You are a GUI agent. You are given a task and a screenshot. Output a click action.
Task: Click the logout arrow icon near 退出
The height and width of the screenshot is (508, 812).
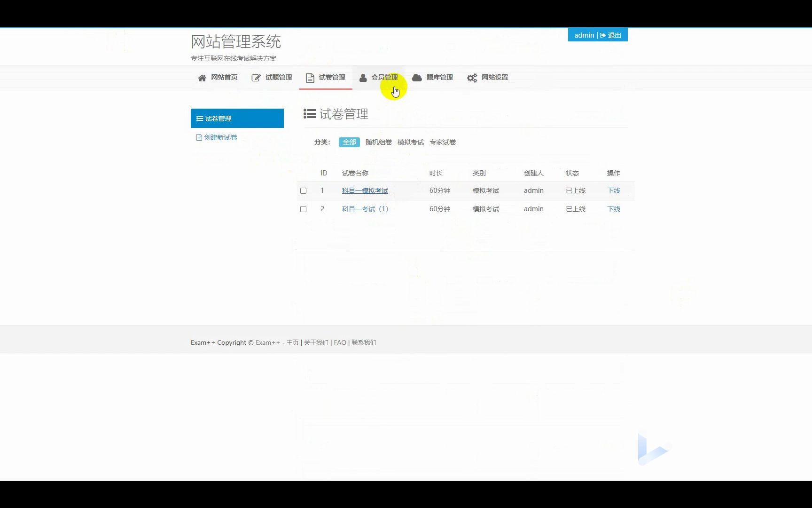[x=603, y=35]
